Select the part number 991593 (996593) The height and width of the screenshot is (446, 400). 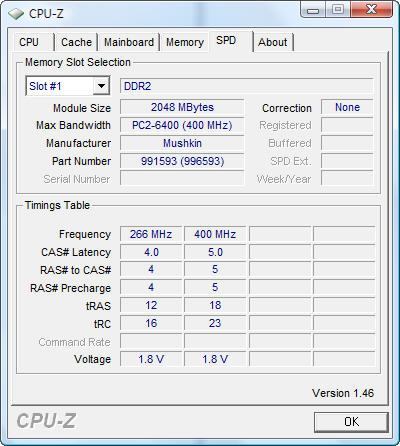[x=182, y=161]
